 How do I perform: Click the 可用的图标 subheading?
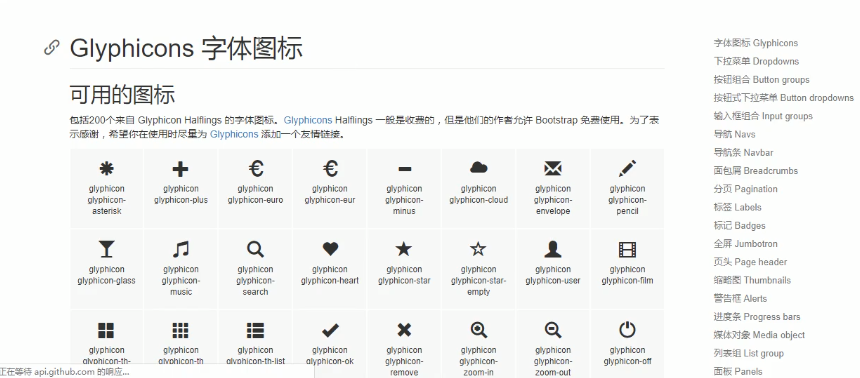click(x=122, y=94)
